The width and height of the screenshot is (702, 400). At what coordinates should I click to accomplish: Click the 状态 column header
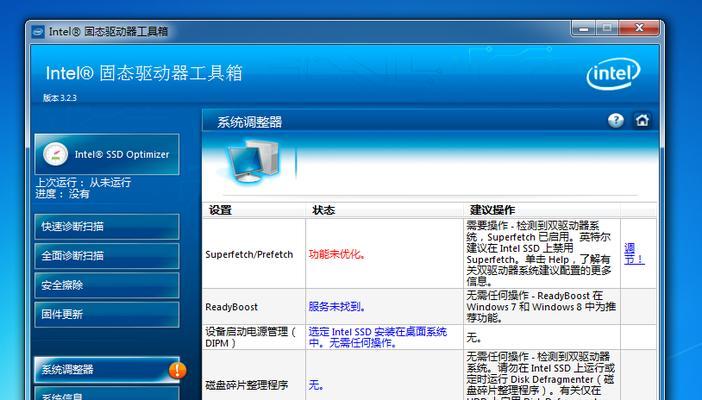click(385, 210)
